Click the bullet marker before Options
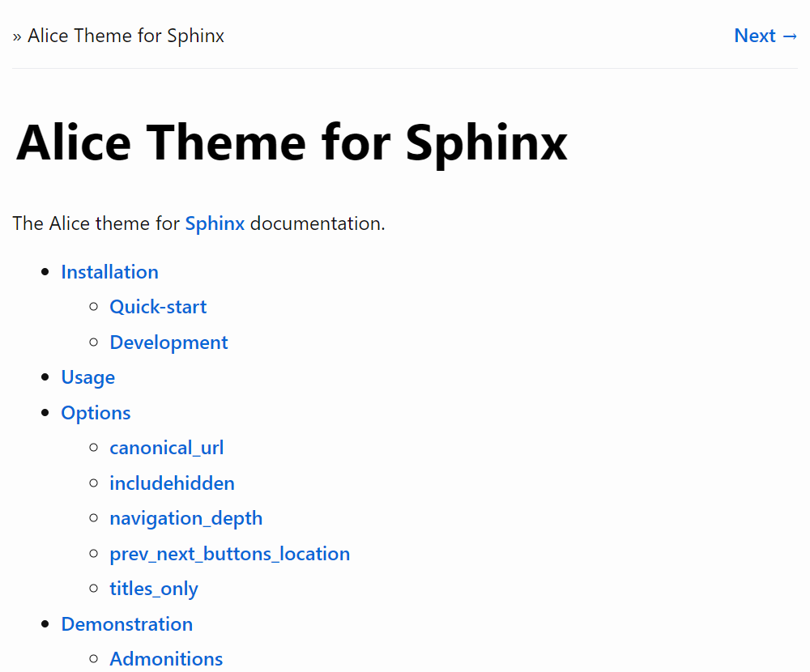This screenshot has width=810, height=672. point(45,413)
